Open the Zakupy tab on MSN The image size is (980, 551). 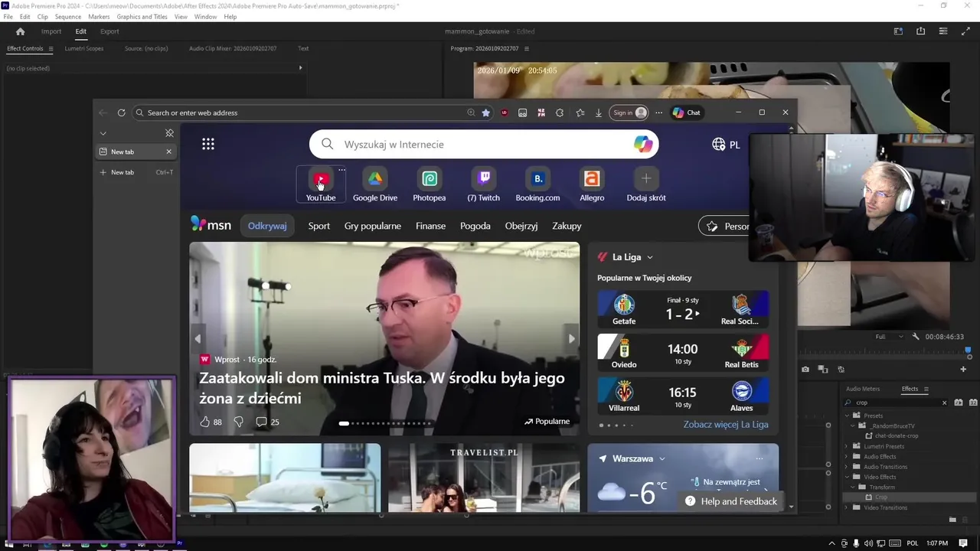pos(567,226)
